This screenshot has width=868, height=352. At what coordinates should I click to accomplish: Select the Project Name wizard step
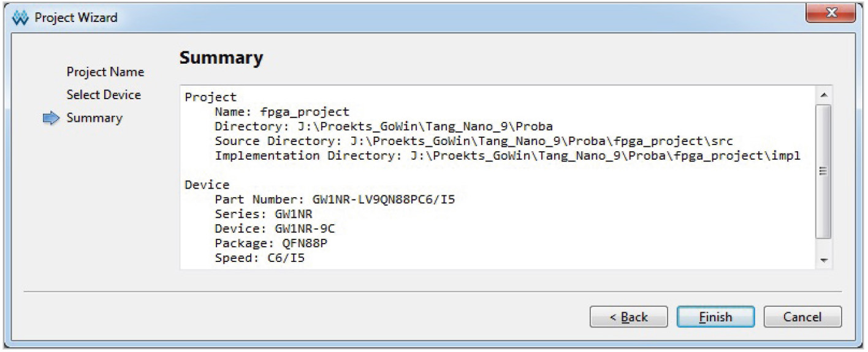pyautogui.click(x=105, y=72)
